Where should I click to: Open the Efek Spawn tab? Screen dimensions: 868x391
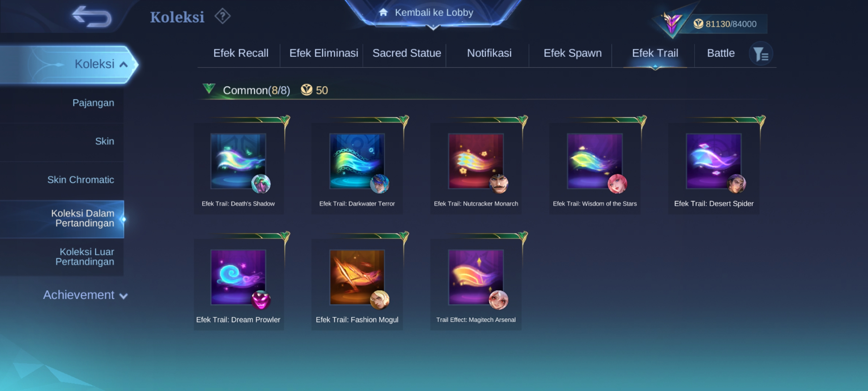click(x=573, y=53)
